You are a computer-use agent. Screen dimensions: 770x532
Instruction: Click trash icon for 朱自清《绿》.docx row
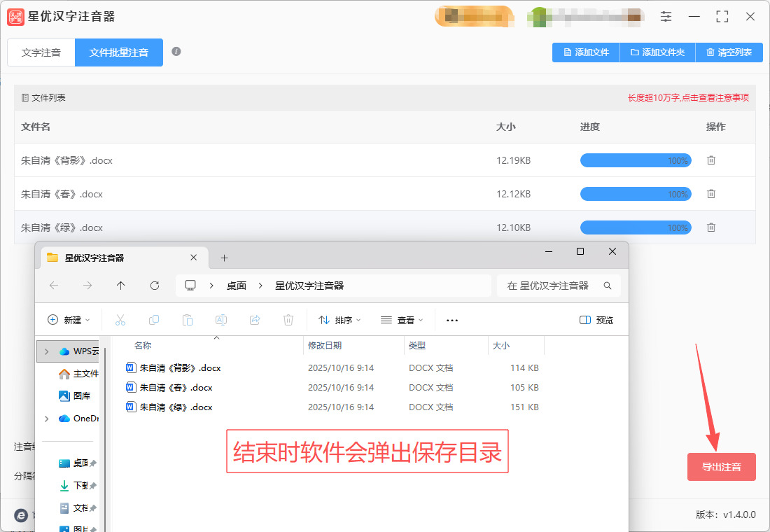(710, 227)
